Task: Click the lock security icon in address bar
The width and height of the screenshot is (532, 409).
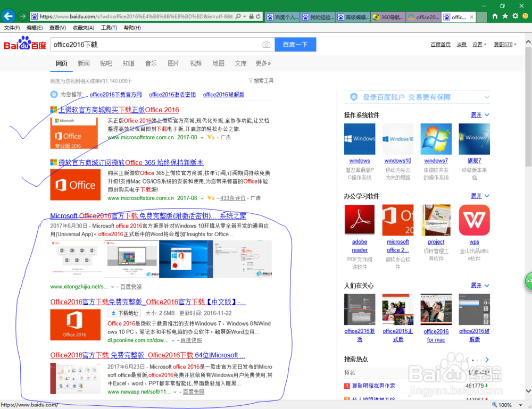Action: 251,16
